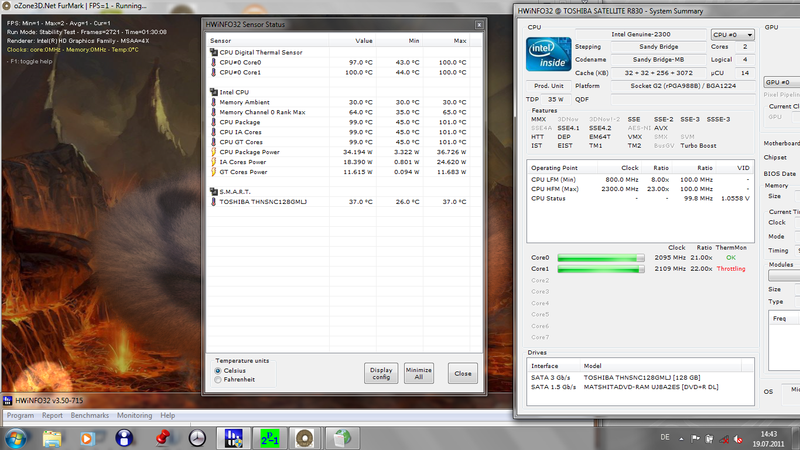This screenshot has height=450, width=800.
Task: Click the TOSHIBA THNSNC128GMLJ thermometer icon
Action: pos(213,202)
